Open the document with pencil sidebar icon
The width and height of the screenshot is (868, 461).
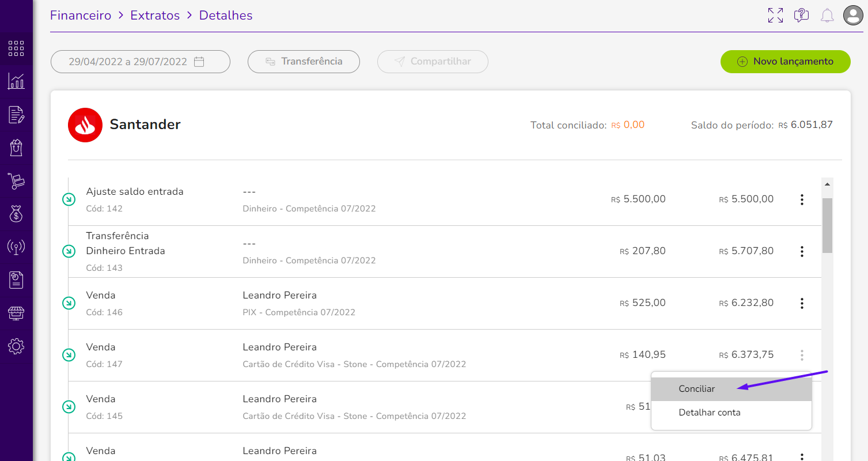(x=16, y=115)
